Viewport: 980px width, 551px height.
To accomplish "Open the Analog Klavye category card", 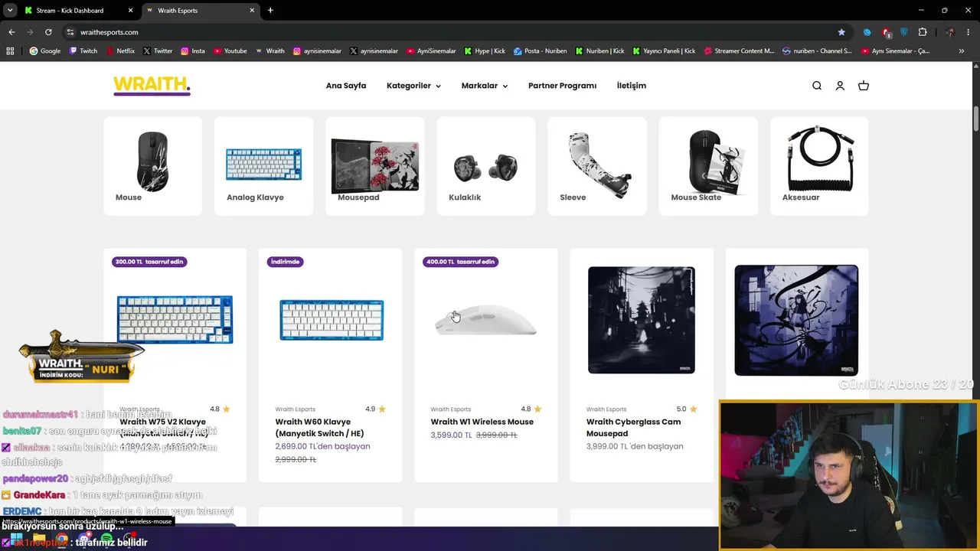I will [x=263, y=166].
